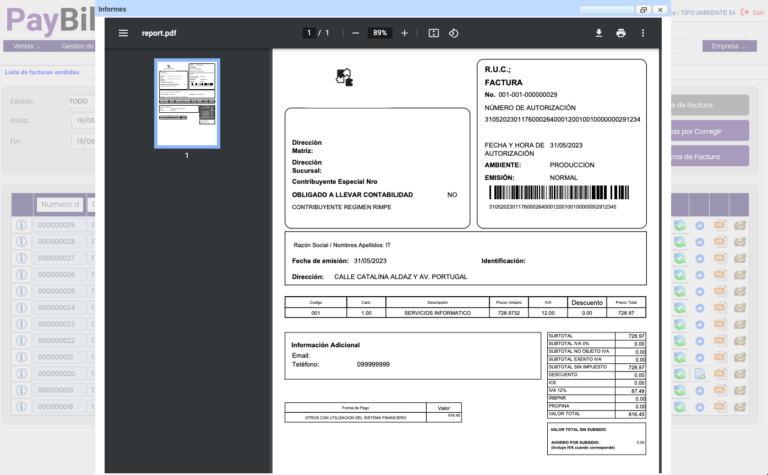Click the fit to page icon
Screen dimensions: 768x475
click(x=433, y=33)
